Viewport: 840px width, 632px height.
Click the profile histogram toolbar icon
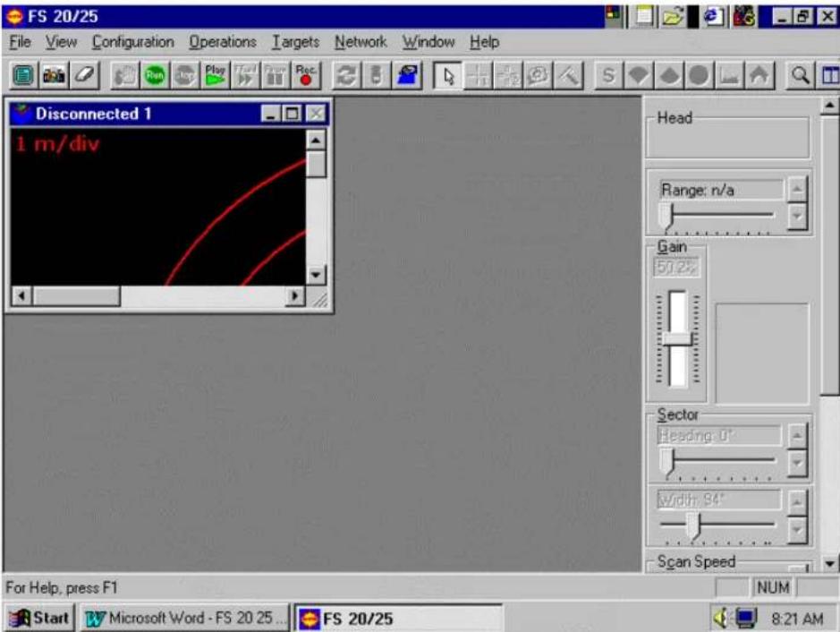(x=728, y=75)
